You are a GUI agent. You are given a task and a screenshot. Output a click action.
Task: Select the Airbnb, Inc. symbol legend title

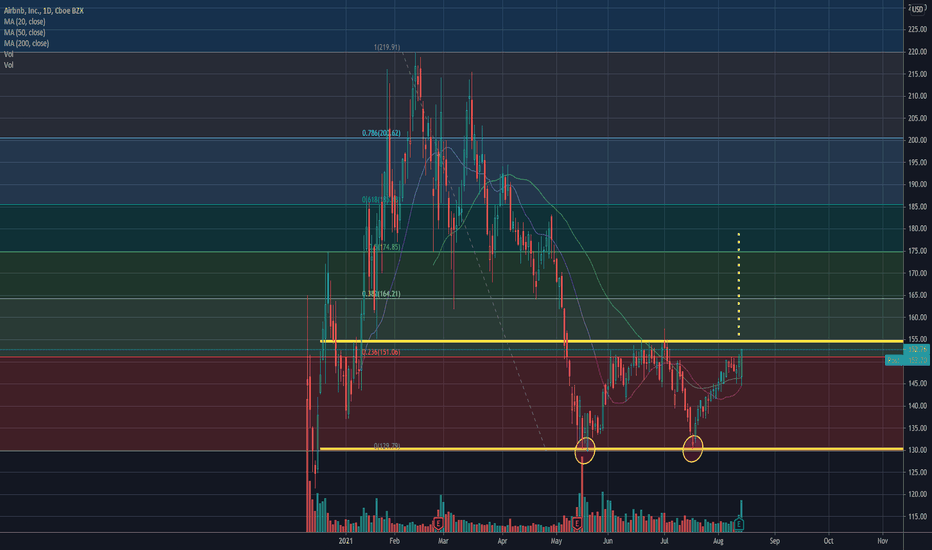pos(44,11)
